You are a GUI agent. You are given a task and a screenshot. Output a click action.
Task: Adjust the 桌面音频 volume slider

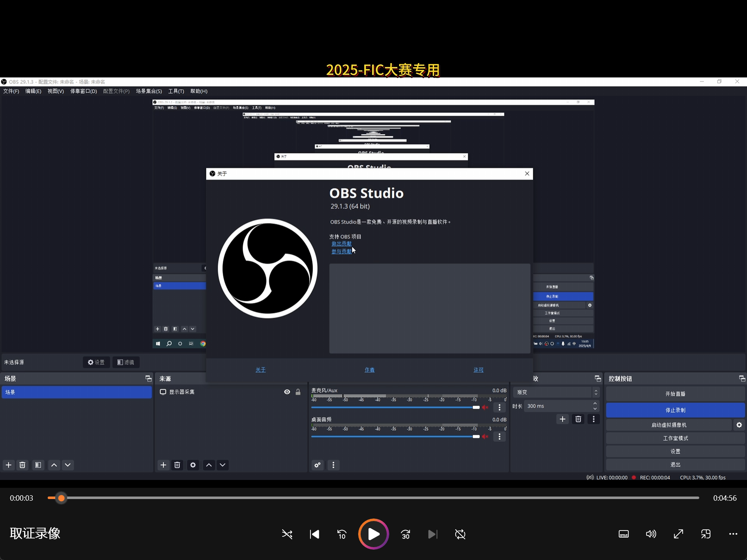click(x=395, y=436)
